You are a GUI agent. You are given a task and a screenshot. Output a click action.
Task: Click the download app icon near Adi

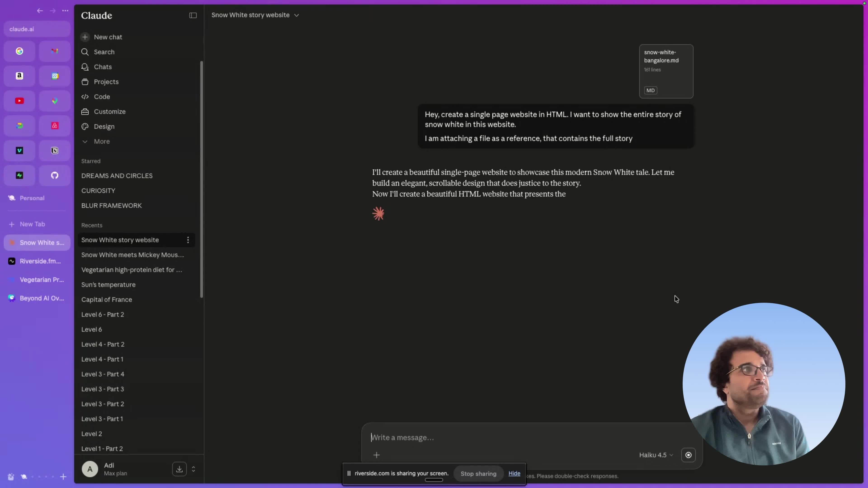coord(179,469)
